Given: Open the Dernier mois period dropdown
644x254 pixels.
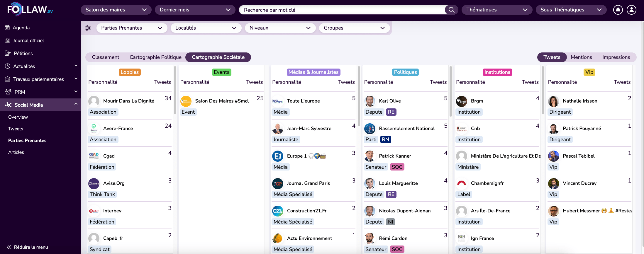Looking at the screenshot, I should pos(195,10).
